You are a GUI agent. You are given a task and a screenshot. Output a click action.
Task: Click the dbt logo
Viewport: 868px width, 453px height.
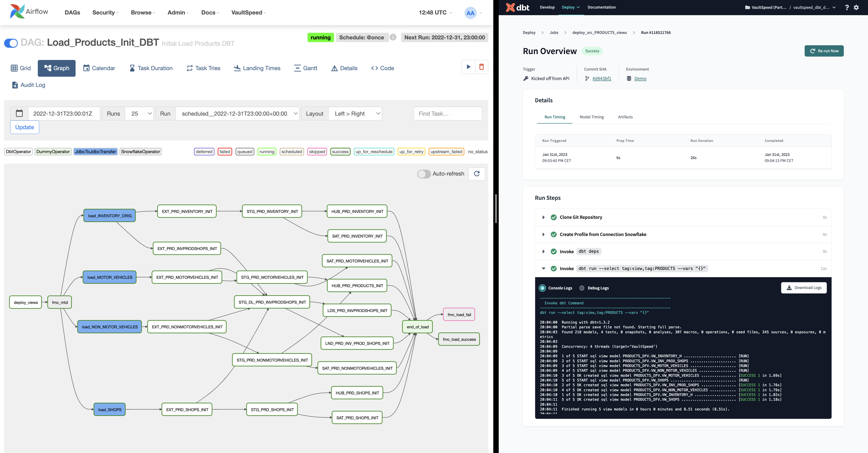tap(517, 7)
